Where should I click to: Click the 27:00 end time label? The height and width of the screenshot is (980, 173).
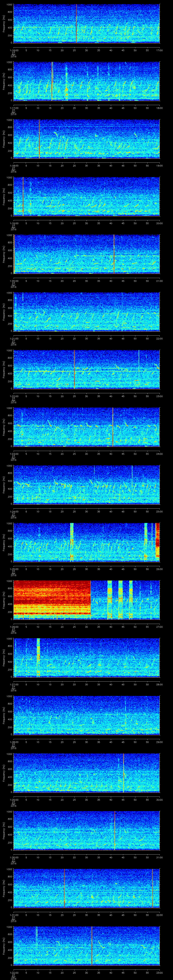159,627
